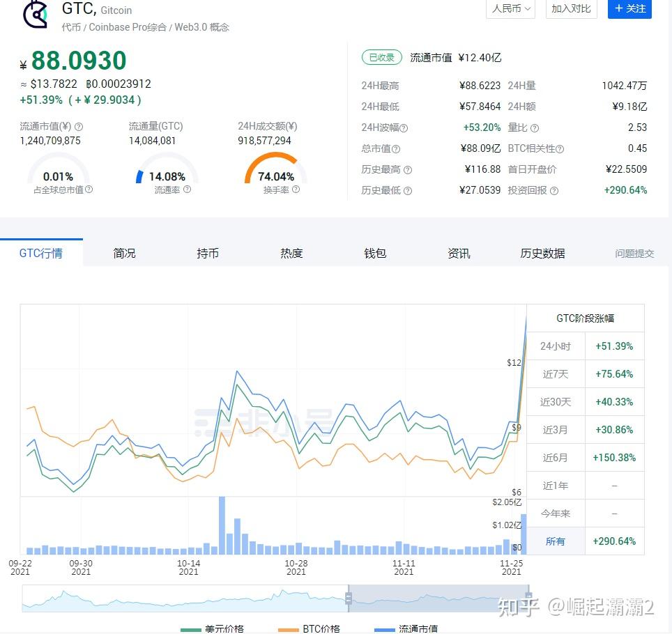Click the blue +关注 follow button
672x634 pixels.
(x=629, y=9)
